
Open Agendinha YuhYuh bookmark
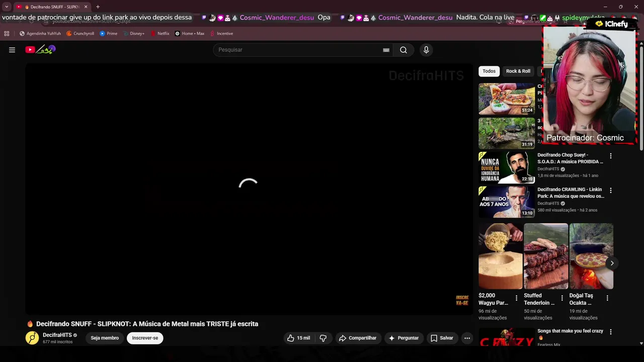[x=40, y=34]
